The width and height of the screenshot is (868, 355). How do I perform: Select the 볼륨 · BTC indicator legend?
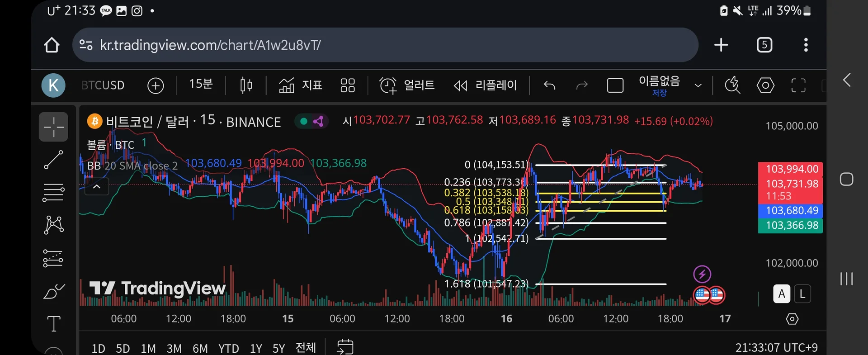click(111, 145)
